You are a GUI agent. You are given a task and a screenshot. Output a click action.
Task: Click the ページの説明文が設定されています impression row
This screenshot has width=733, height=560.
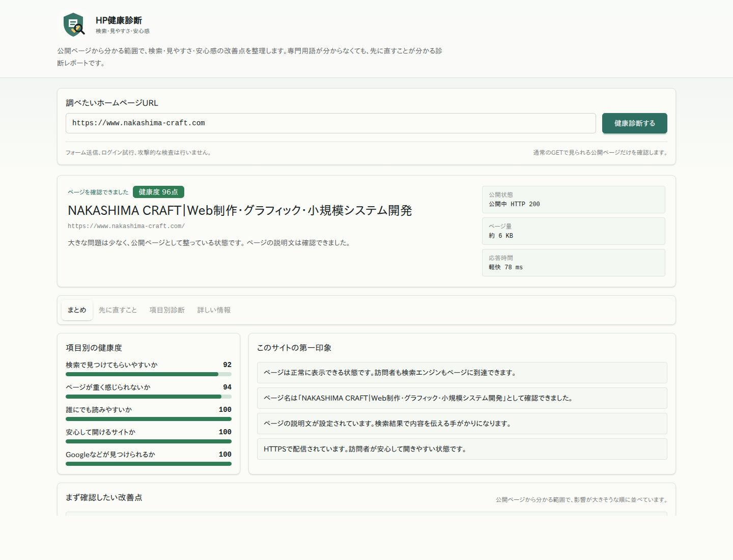click(462, 424)
